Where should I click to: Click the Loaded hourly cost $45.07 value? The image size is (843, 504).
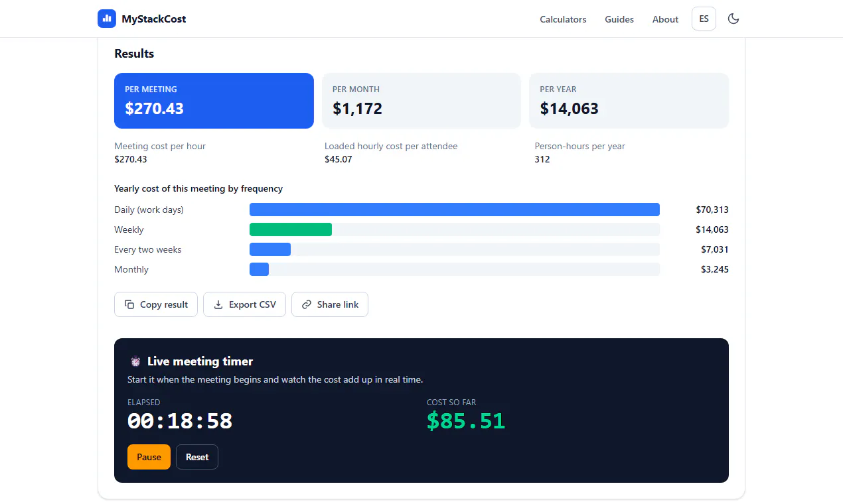[339, 159]
